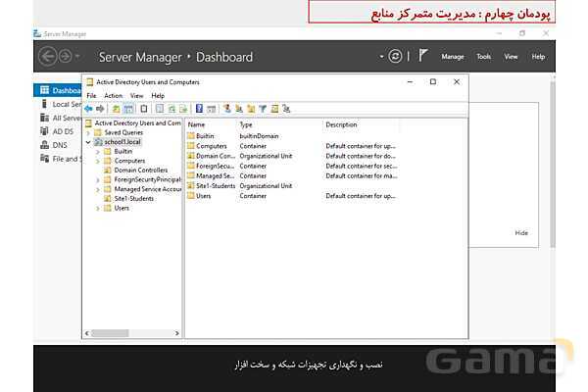Viewport: 588px width, 392px height.
Task: Open the dropdown arrow left of the refresh icon
Action: (x=382, y=57)
